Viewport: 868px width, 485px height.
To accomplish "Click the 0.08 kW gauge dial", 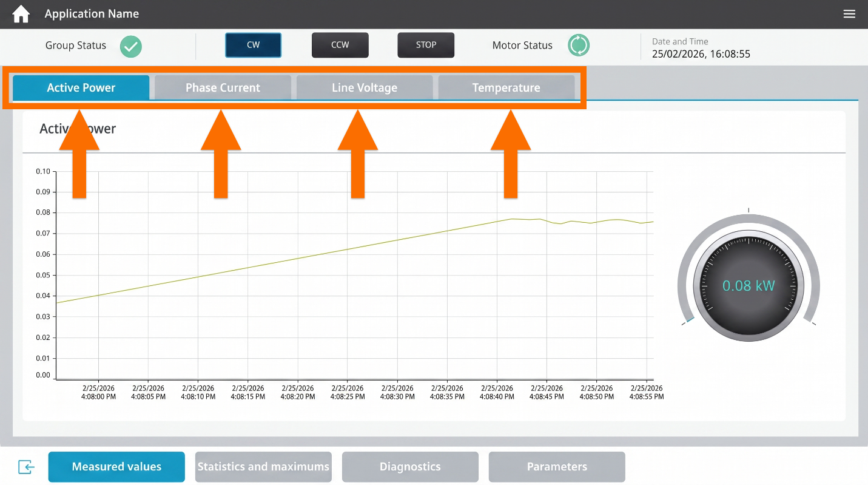I will 749,285.
